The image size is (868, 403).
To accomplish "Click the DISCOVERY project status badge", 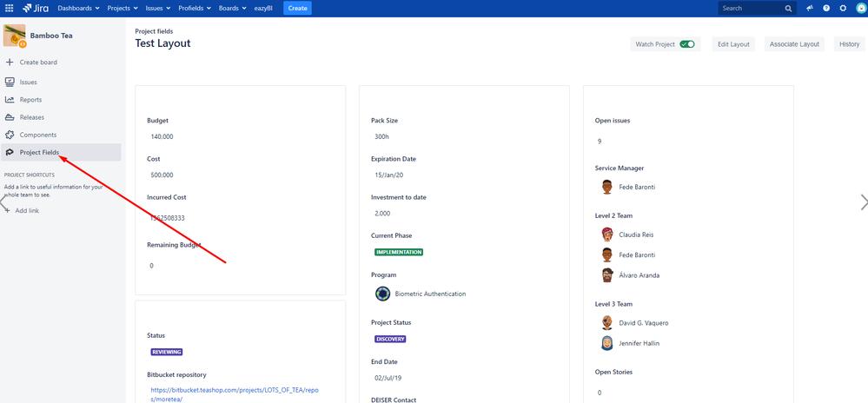I will [x=390, y=339].
